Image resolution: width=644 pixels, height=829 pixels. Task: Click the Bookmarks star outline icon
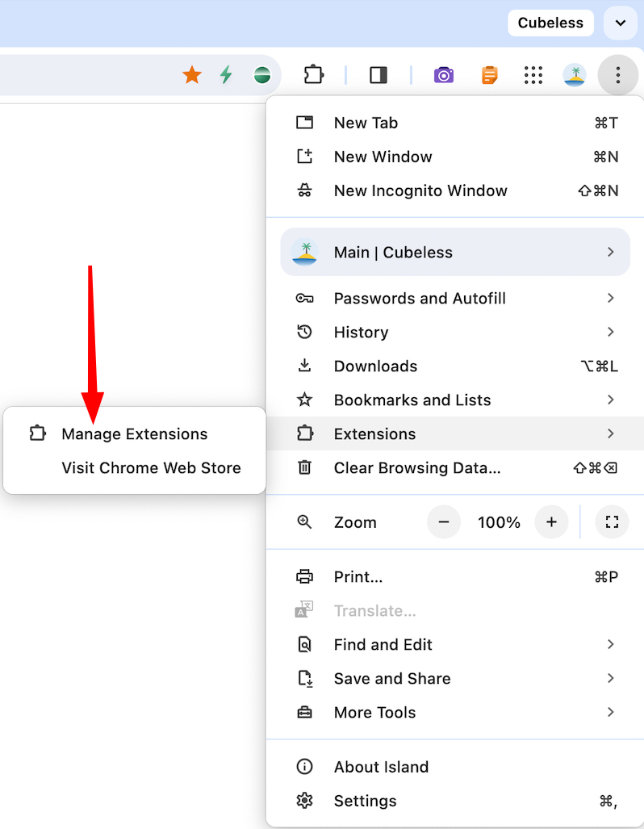(304, 400)
